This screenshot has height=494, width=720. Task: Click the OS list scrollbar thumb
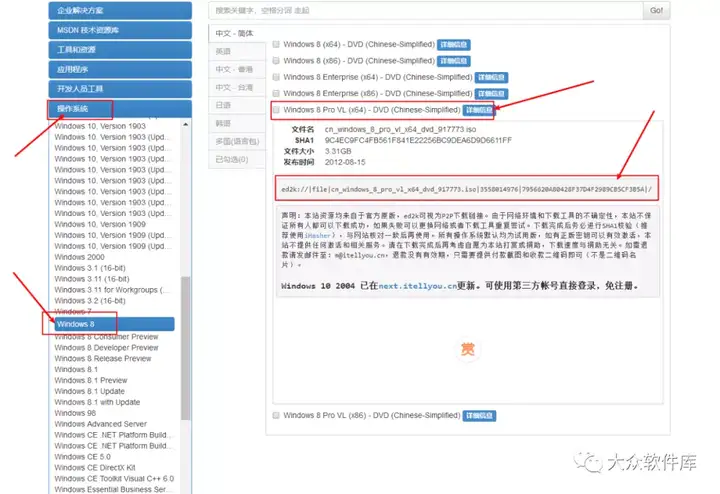[x=186, y=348]
